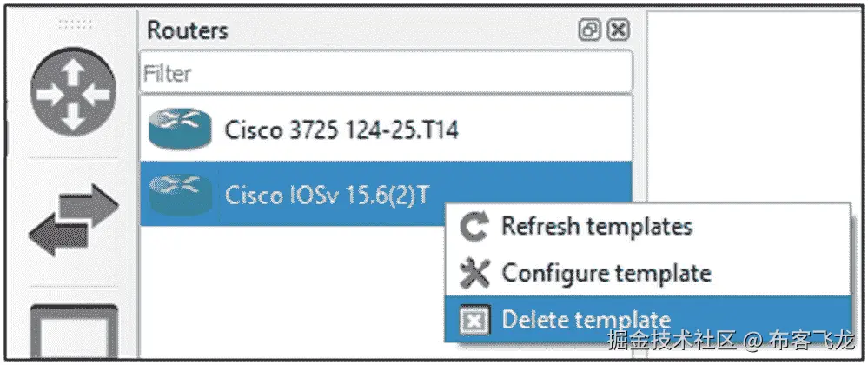This screenshot has height=365, width=868.
Task: Select the Cisco IOSv 15.6(2)T template
Action: (x=326, y=193)
